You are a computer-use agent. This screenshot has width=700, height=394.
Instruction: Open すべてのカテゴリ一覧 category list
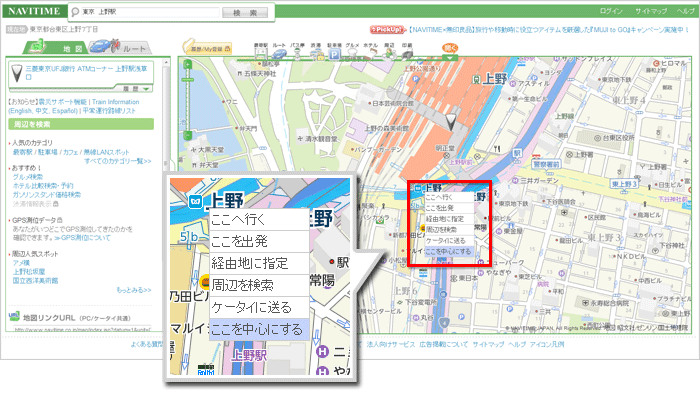coord(118,161)
